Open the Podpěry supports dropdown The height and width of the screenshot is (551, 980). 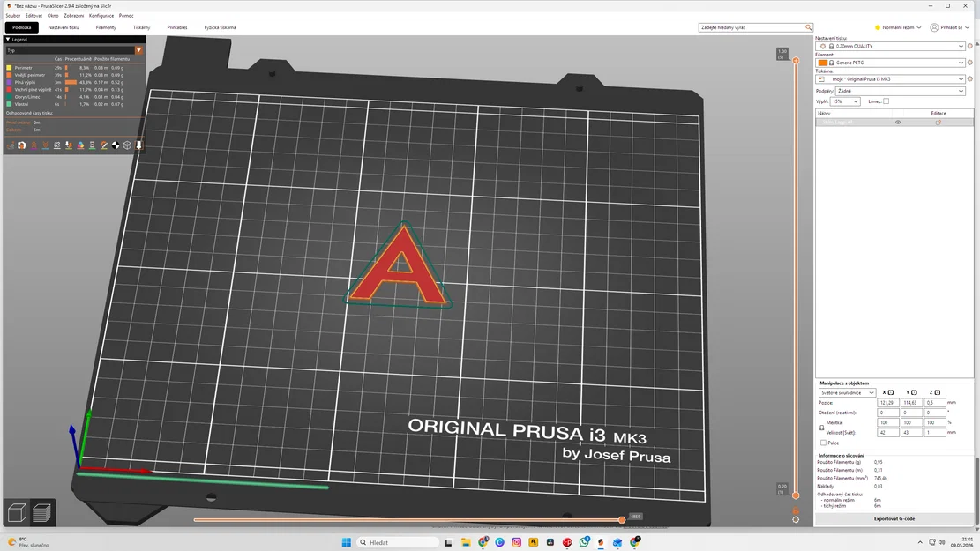pyautogui.click(x=901, y=91)
